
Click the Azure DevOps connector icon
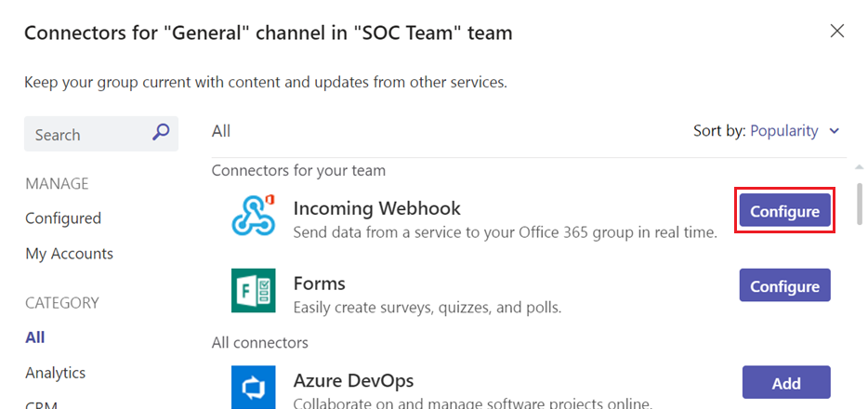coord(253,387)
